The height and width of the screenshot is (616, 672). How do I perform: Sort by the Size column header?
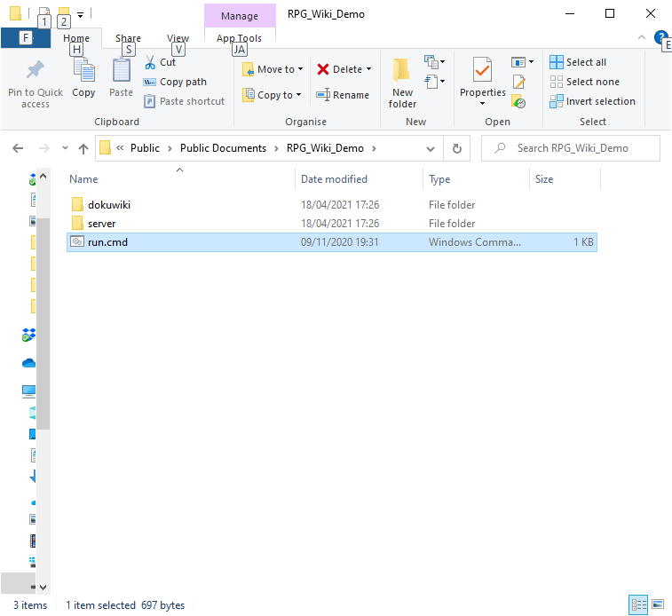tap(565, 179)
